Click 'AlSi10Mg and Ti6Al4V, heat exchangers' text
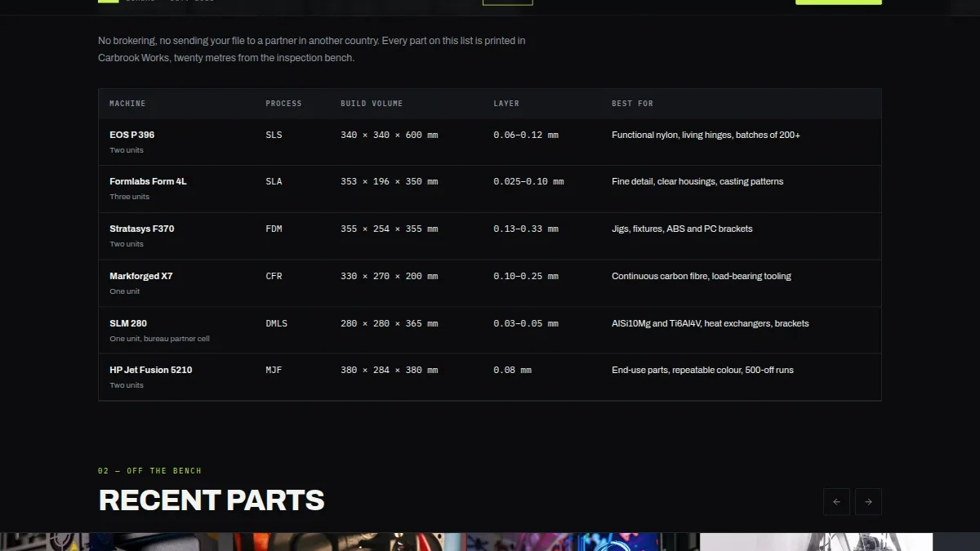The height and width of the screenshot is (551, 980). click(710, 323)
